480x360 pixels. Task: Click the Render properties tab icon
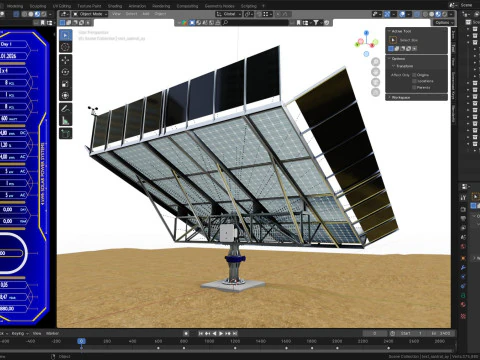[x=463, y=209]
